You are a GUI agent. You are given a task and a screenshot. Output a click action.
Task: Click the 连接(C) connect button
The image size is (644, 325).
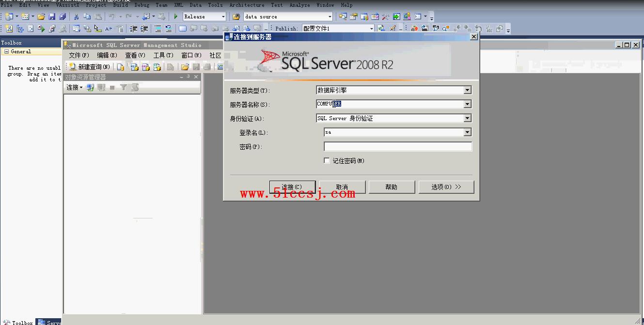[x=292, y=187]
